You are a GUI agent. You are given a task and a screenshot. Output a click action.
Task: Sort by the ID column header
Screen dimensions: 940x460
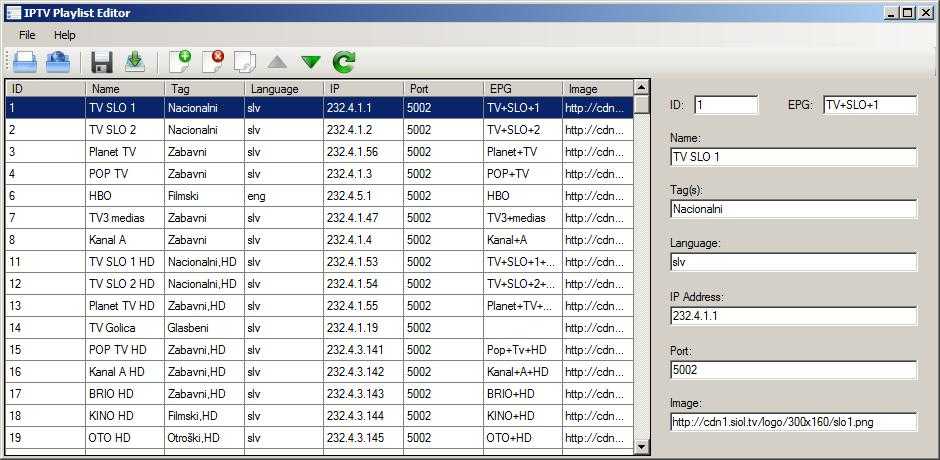[x=46, y=89]
